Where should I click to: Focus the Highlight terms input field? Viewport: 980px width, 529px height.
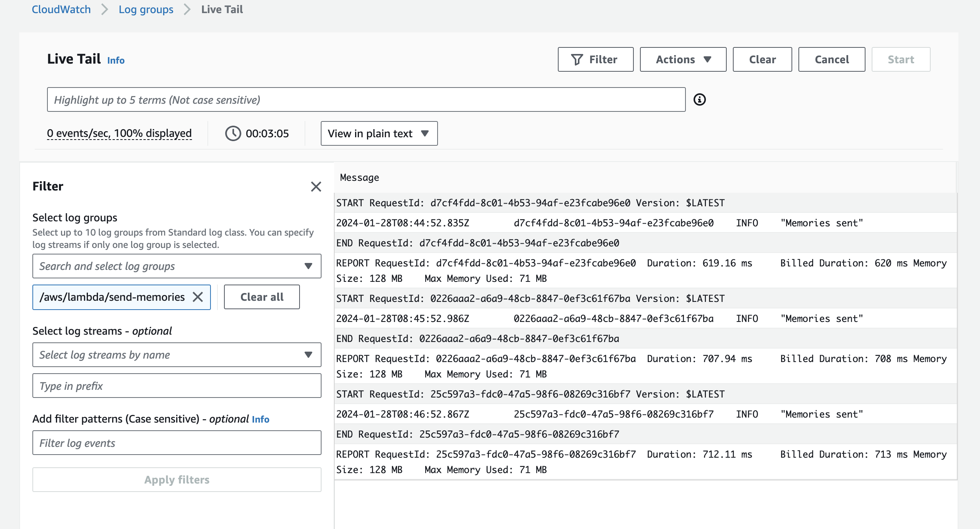click(366, 99)
